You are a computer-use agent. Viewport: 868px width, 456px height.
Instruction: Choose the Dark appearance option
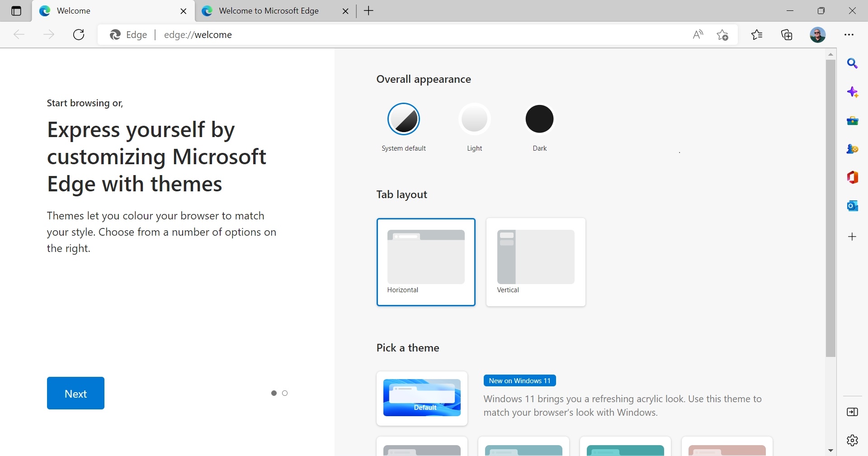pos(539,119)
